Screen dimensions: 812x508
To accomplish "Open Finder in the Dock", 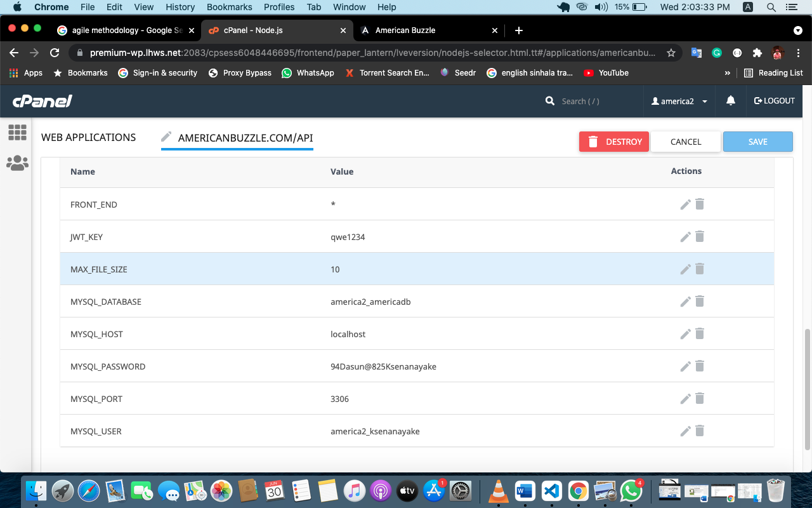I will tap(36, 490).
